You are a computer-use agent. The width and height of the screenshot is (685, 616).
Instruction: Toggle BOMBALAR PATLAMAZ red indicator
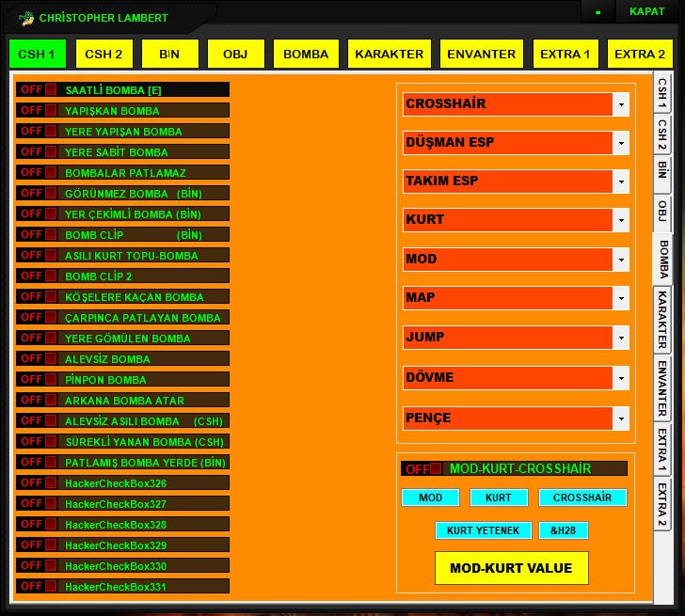tap(51, 172)
